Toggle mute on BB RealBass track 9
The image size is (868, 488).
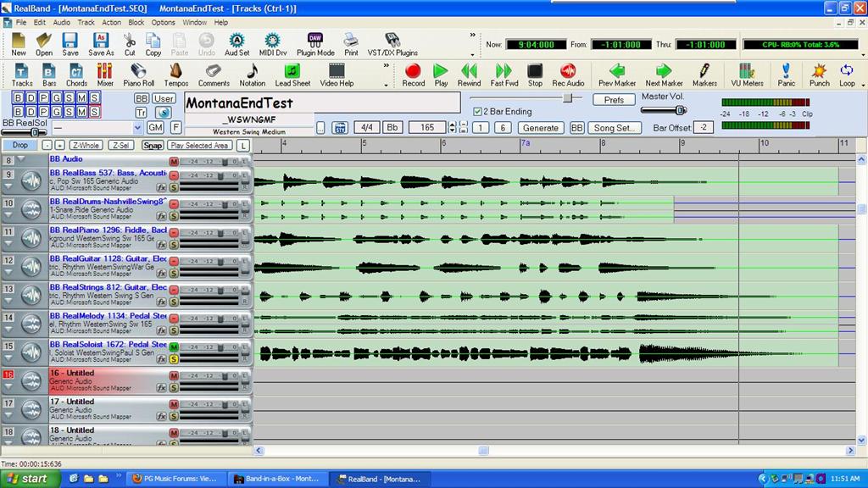click(174, 175)
